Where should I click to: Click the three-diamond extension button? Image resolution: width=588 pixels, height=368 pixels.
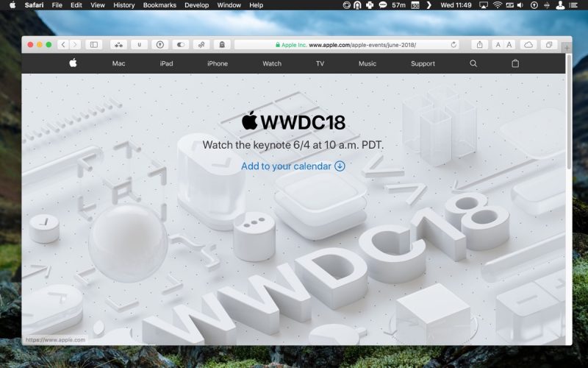118,45
